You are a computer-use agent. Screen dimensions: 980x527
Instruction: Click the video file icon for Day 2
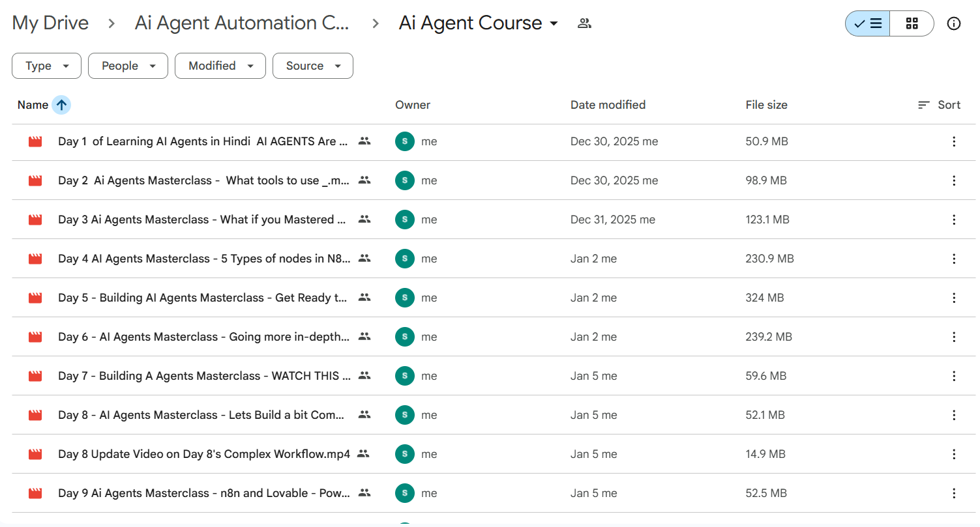35,180
